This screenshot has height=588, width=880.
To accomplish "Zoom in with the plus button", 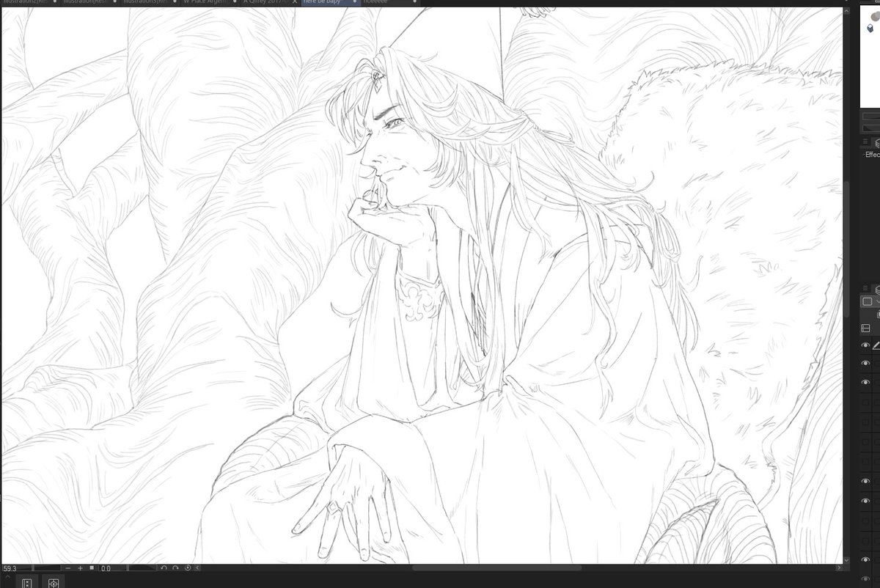I will [x=80, y=568].
